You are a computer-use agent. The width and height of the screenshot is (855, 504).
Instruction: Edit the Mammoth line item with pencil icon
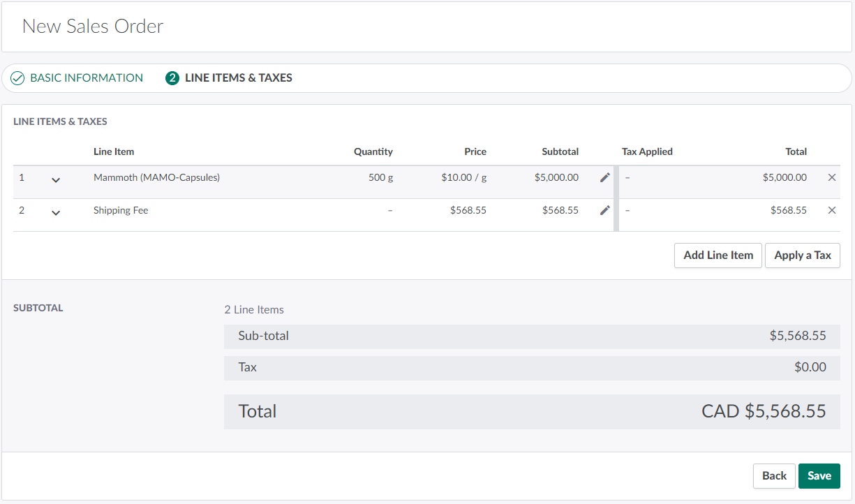604,177
